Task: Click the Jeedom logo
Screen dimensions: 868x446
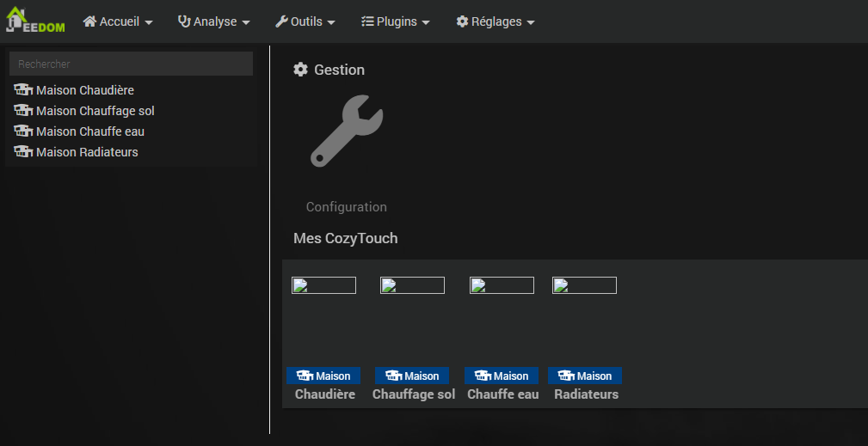Action: (x=35, y=21)
